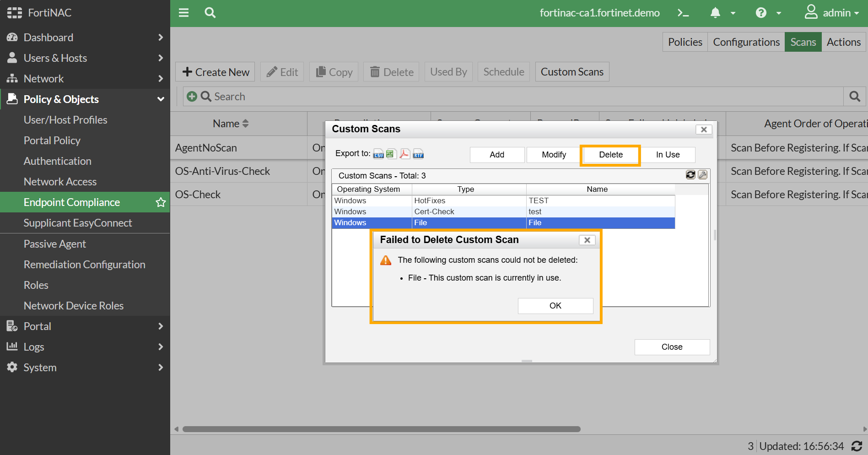Click the Edit toolbar button
Viewport: 868px width, 455px height.
tap(282, 72)
